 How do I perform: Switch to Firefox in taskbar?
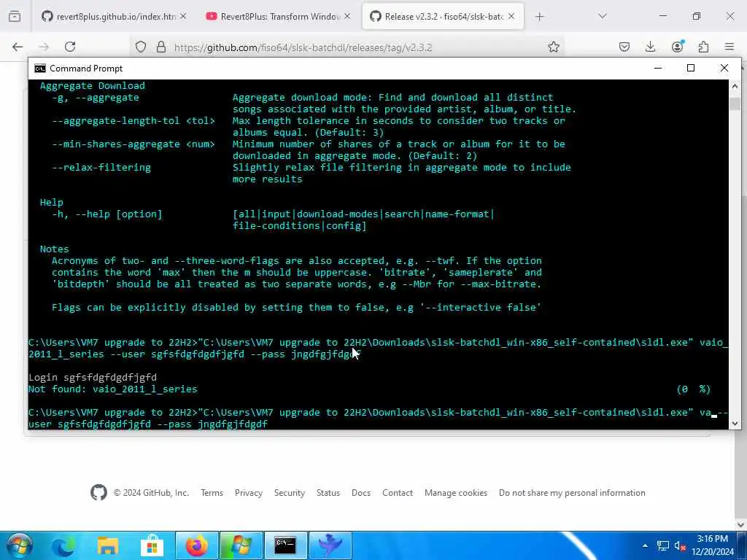click(x=197, y=545)
